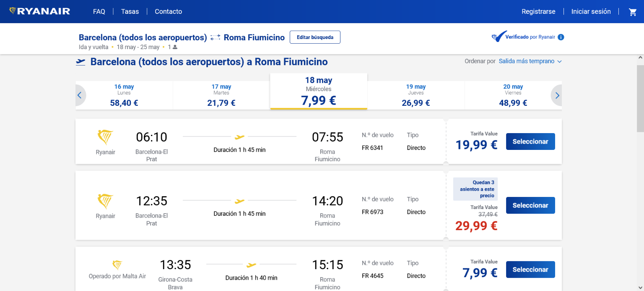
Task: Click the Ryanair logo in header
Action: pos(40,11)
